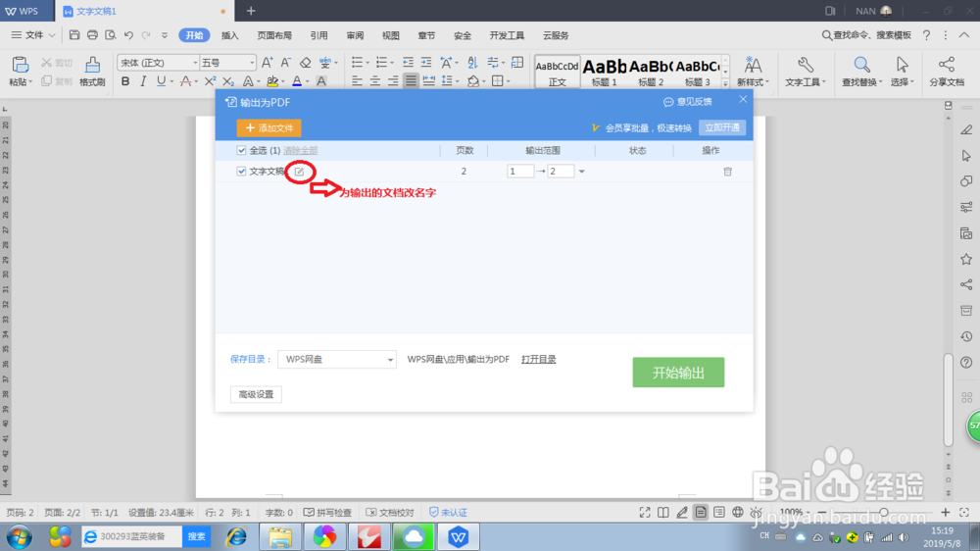Open 文字工具 wrench tool
The image size is (980, 551).
click(806, 71)
